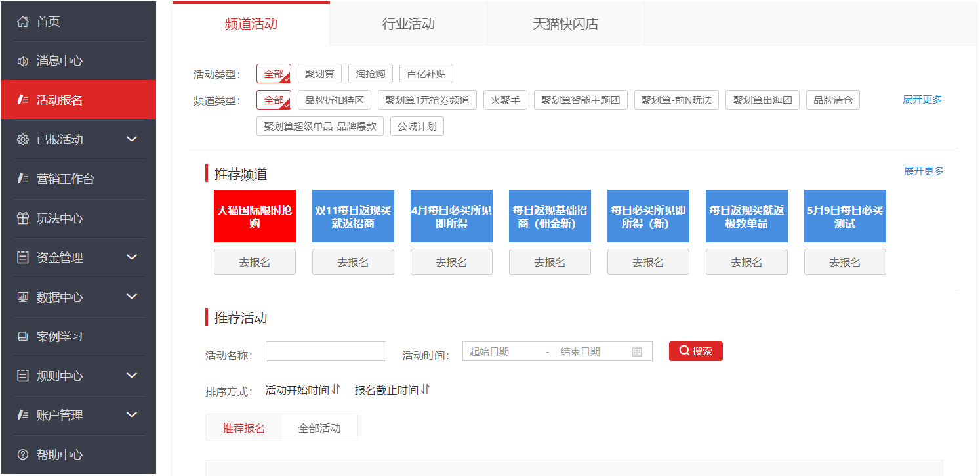The image size is (980, 476).
Task: Click the 活动报名 pencil icon
Action: (24, 100)
